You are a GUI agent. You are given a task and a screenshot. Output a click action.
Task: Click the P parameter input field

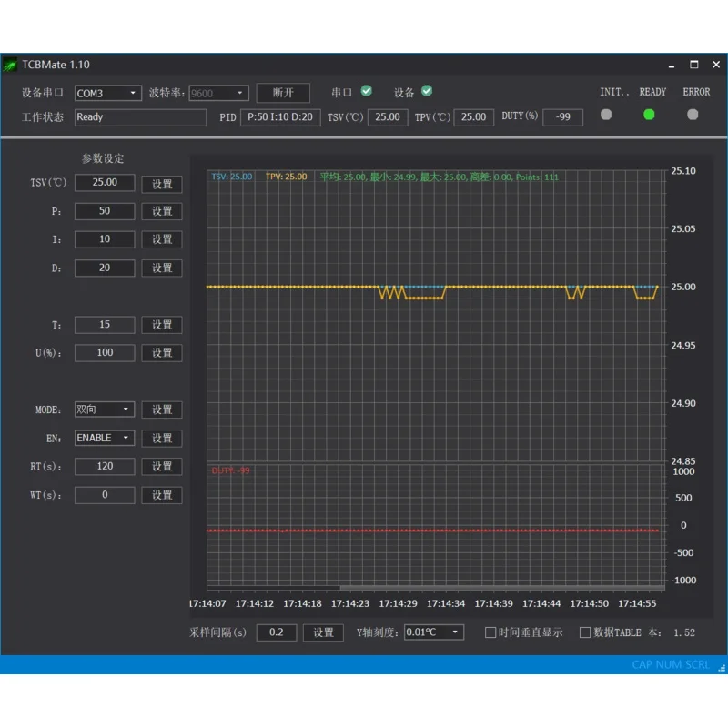coord(105,211)
